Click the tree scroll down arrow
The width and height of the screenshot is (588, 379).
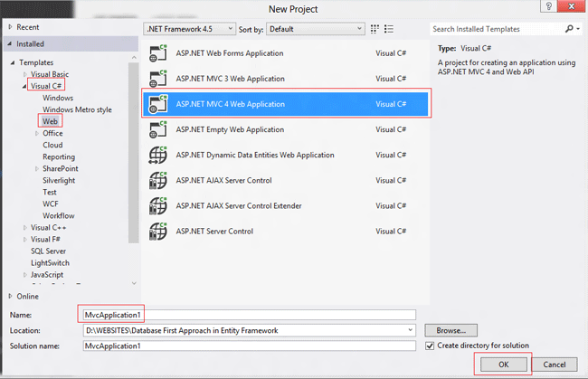134,283
